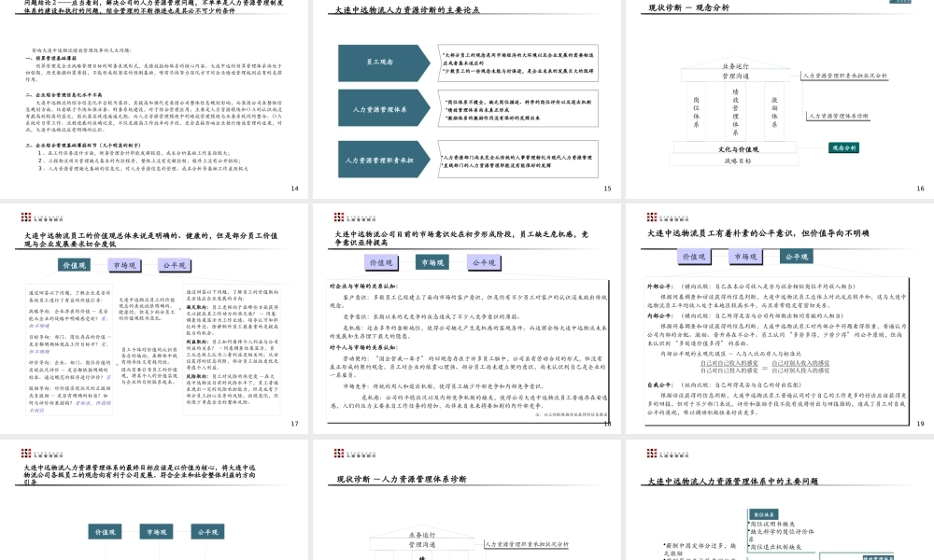Click the page number 15
Viewport: 934px width, 560px height.
[607, 188]
